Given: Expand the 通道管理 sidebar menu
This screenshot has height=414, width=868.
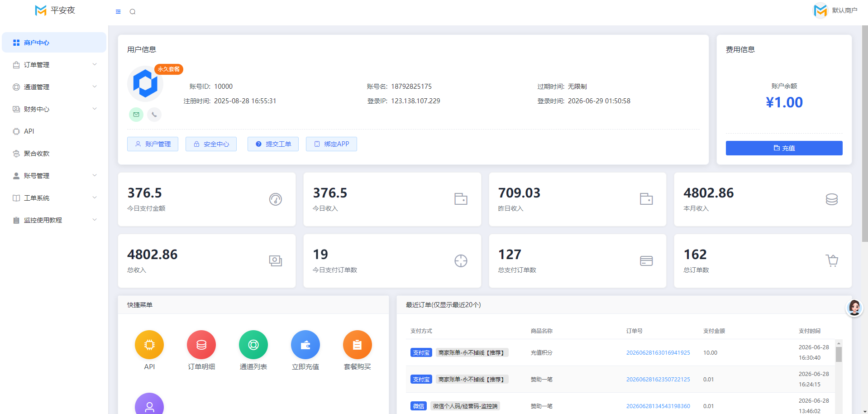Looking at the screenshot, I should pyautogui.click(x=54, y=87).
